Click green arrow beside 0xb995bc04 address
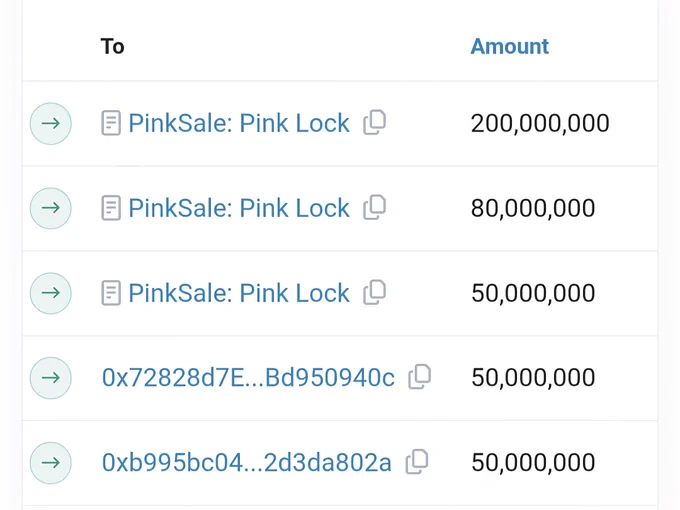Image resolution: width=680 pixels, height=510 pixels. click(x=51, y=463)
